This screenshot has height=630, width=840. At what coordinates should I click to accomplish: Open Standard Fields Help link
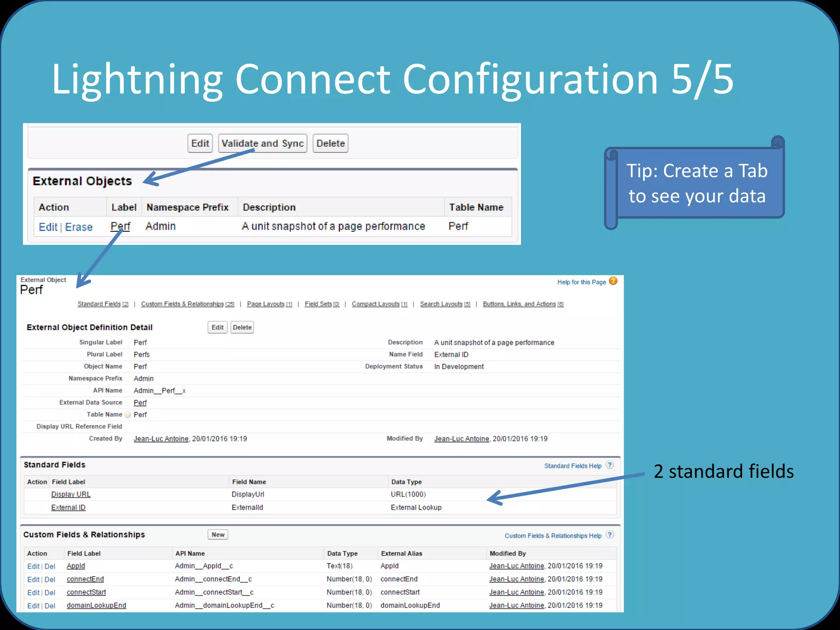[x=573, y=466]
